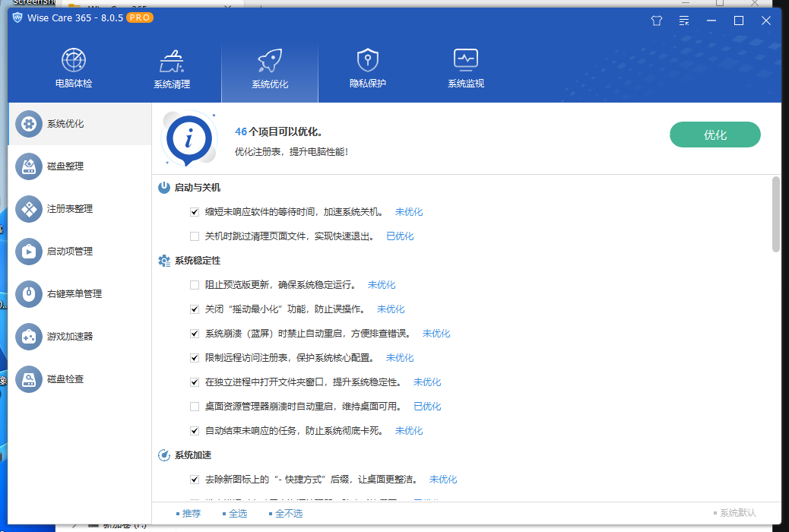Click the 系统加速 speed icon
The width and height of the screenshot is (789, 532).
click(164, 455)
